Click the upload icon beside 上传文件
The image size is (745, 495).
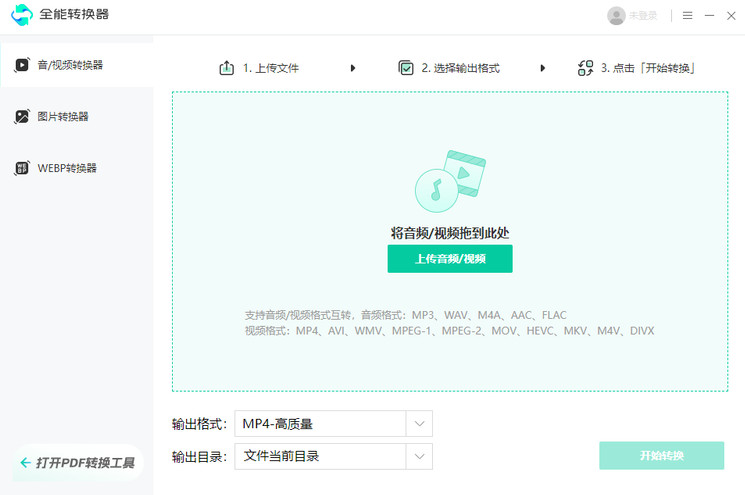(226, 68)
